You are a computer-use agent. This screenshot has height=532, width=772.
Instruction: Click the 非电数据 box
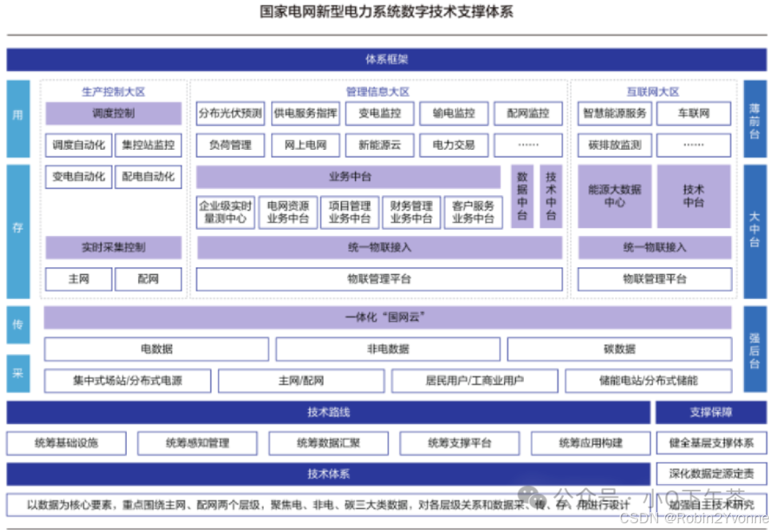[388, 349]
